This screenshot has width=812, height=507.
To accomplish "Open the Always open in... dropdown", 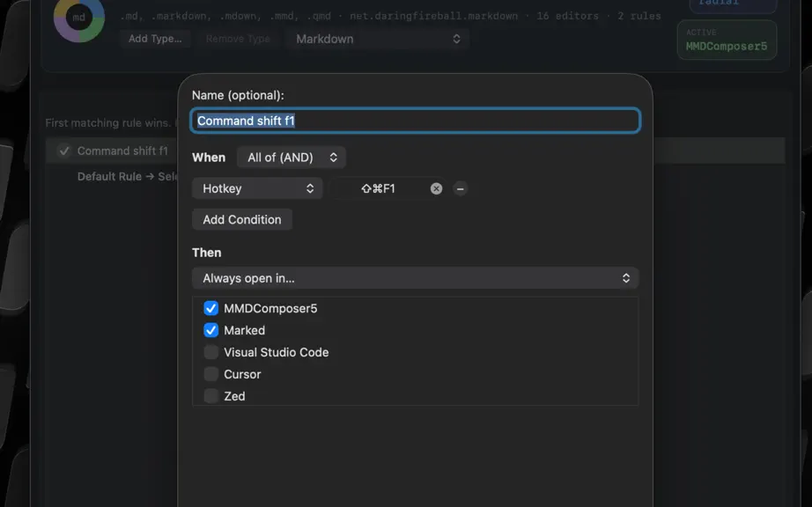I will pyautogui.click(x=416, y=278).
